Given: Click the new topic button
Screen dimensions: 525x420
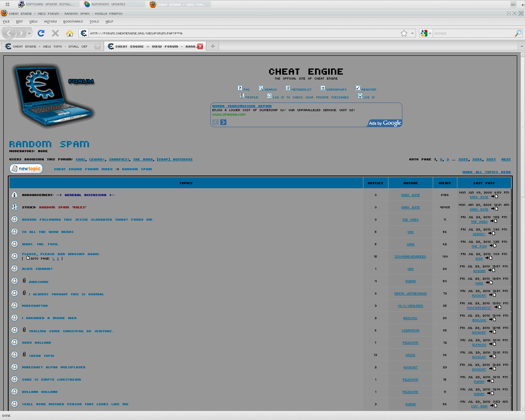Looking at the screenshot, I should pyautogui.click(x=26, y=169).
